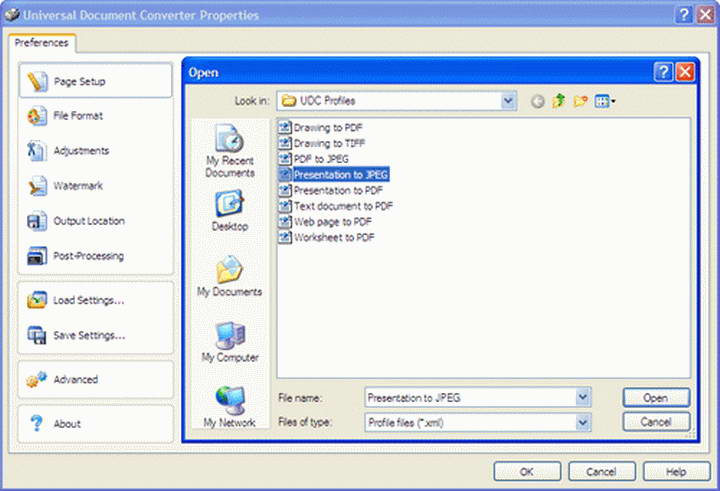
Task: Expand the File name dropdown arrow
Action: 583,397
